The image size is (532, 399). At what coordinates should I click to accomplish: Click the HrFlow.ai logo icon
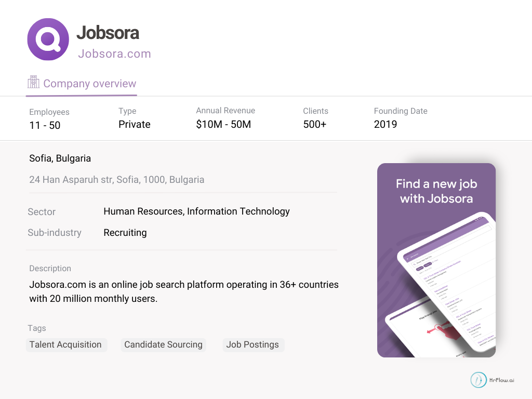[478, 380]
